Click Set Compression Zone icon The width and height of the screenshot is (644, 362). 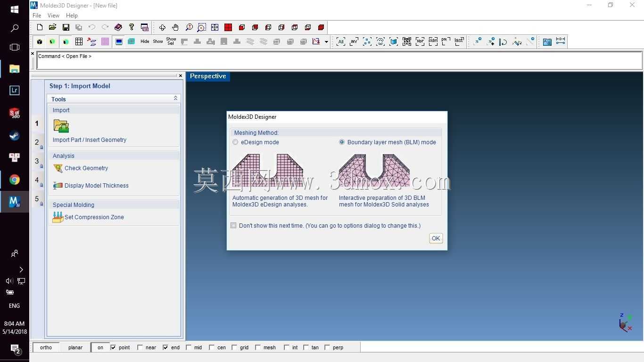point(58,217)
